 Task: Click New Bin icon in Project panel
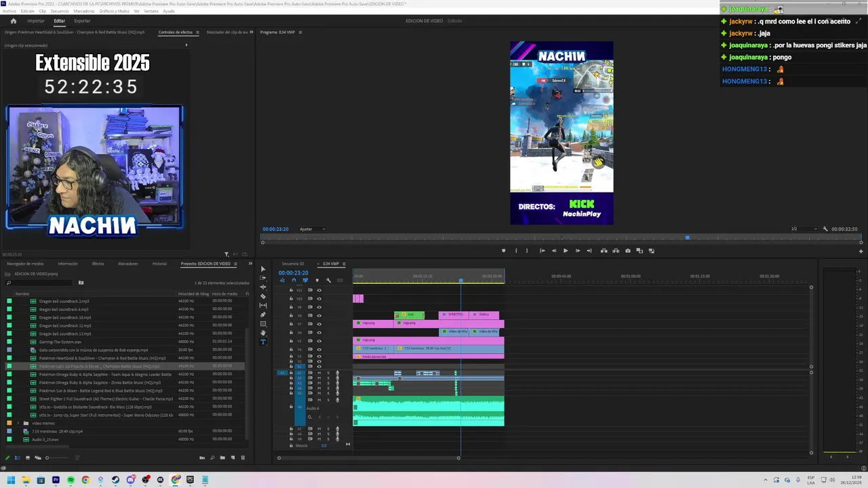(222, 458)
